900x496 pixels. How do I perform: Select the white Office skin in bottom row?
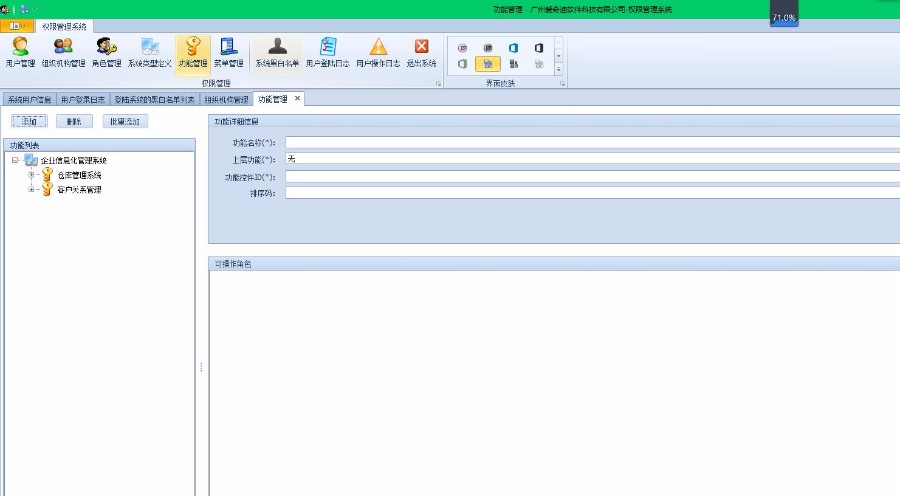coord(462,64)
